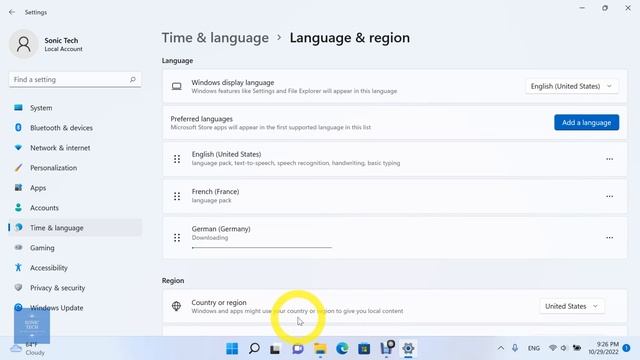Screen dimensions: 640x360
Task: Click the Country or region globe icon
Action: pyautogui.click(x=176, y=306)
